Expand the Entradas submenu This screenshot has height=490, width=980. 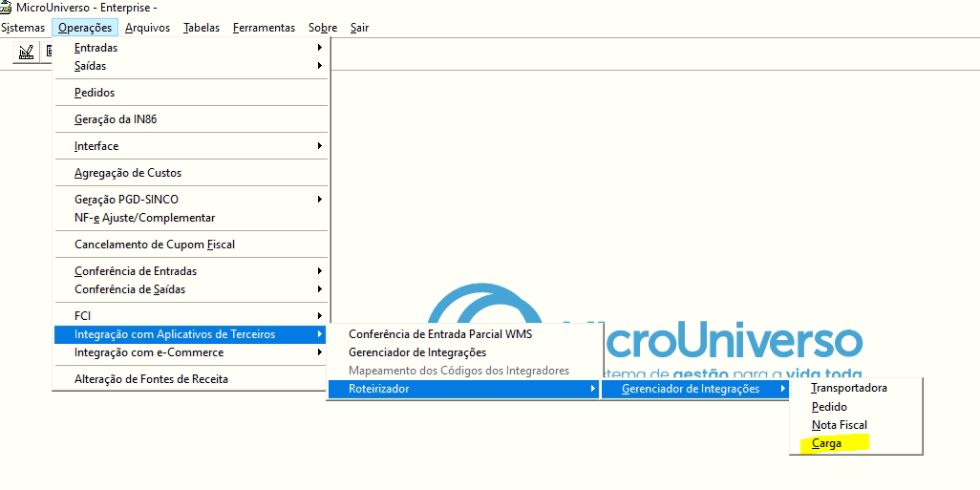(191, 48)
